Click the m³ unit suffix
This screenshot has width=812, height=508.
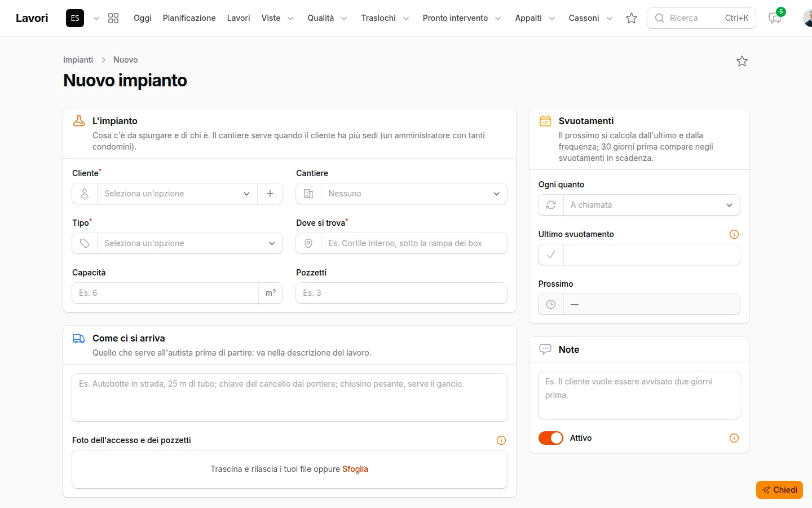[271, 293]
